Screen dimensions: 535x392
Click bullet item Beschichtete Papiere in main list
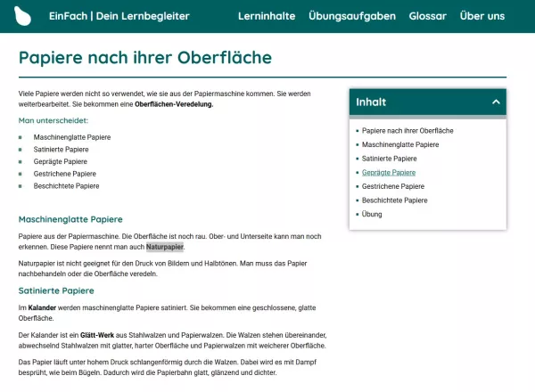pyautogui.click(x=66, y=186)
